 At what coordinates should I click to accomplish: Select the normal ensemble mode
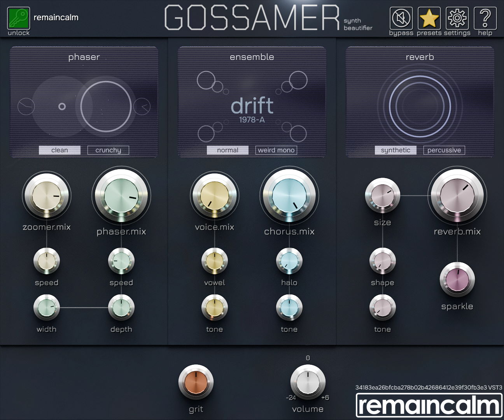227,150
